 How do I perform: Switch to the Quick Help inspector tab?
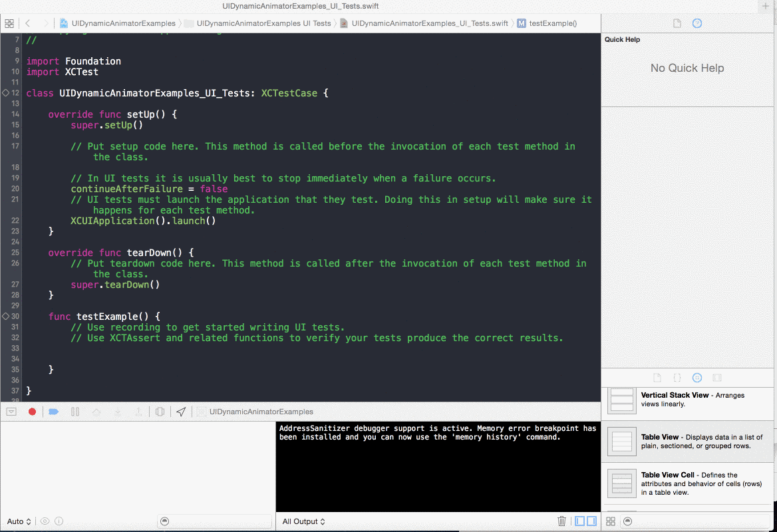[x=697, y=23]
